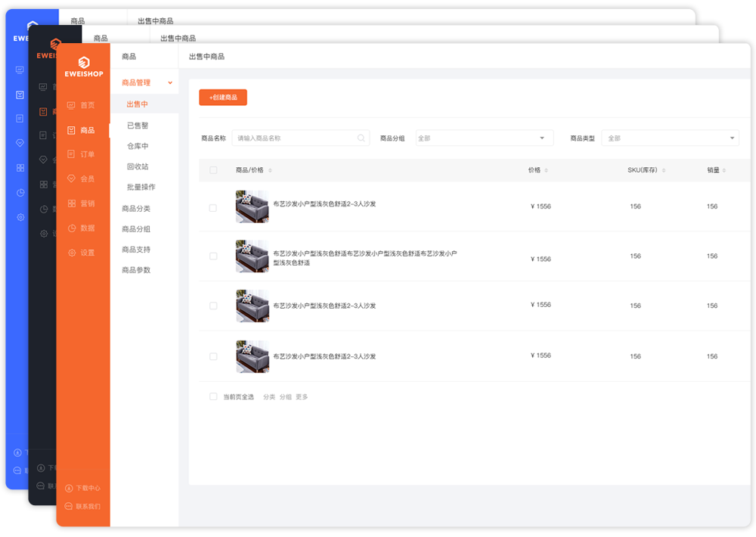Sort by the 商品/价格 column arrows

tap(270, 170)
